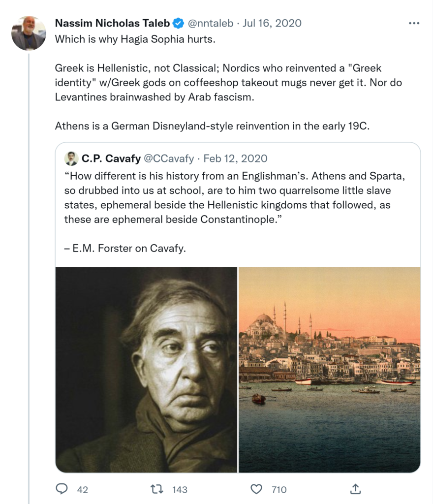433x504 pixels.
Task: Enlarge the Constantinople harbor photo
Action: point(329,370)
